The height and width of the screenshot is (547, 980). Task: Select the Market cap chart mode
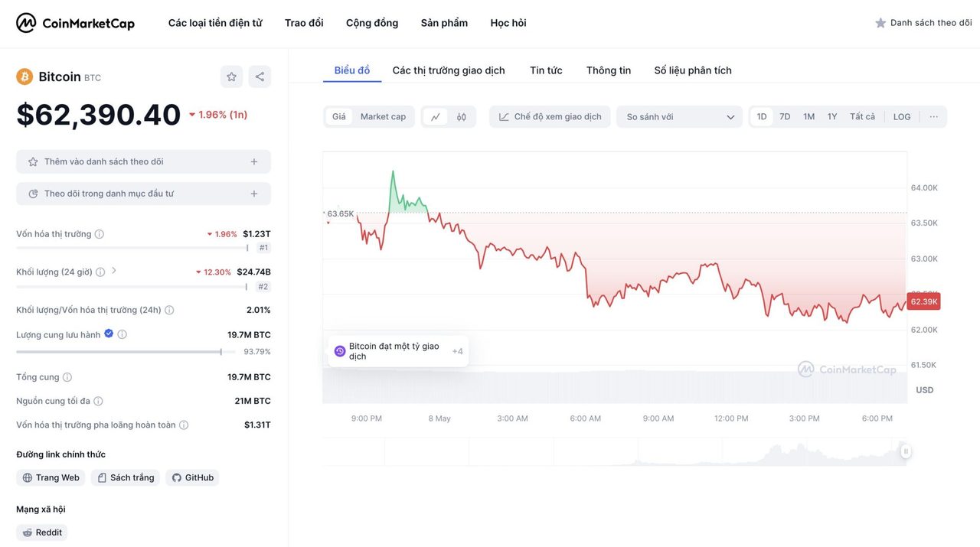pos(383,117)
